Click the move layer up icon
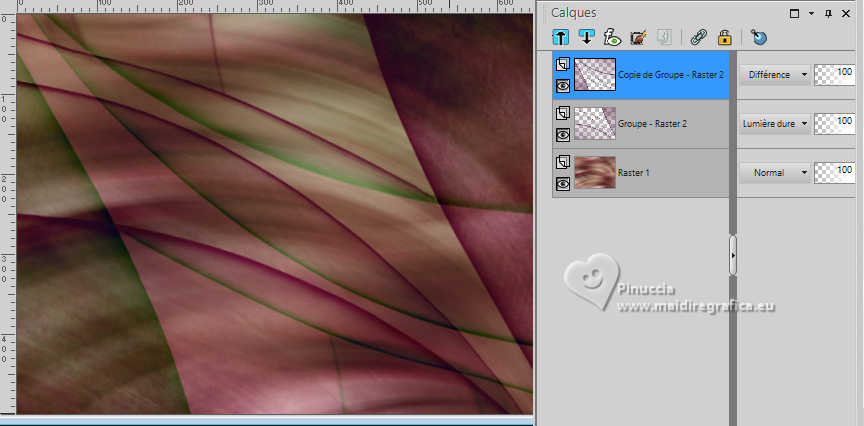Image resolution: width=864 pixels, height=426 pixels. (560, 37)
